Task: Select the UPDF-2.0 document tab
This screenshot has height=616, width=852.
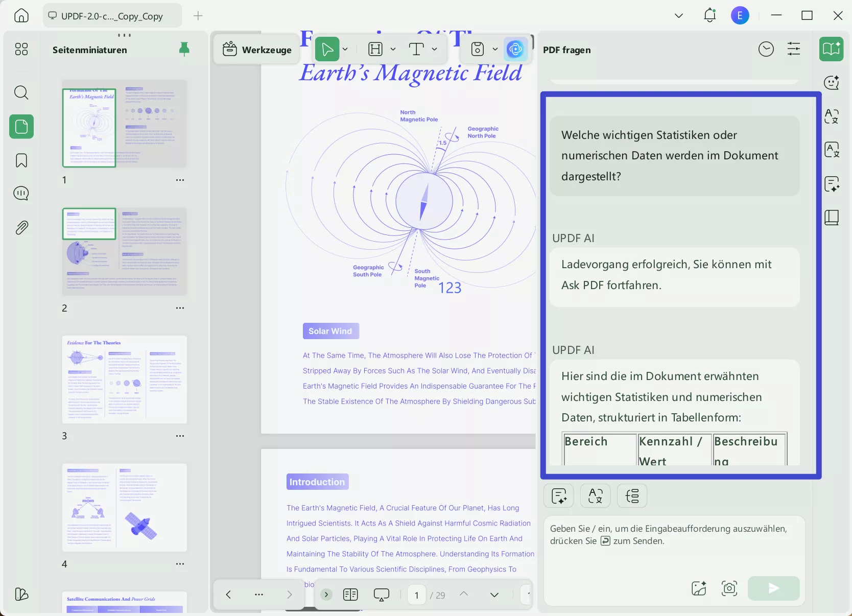Action: [x=112, y=16]
